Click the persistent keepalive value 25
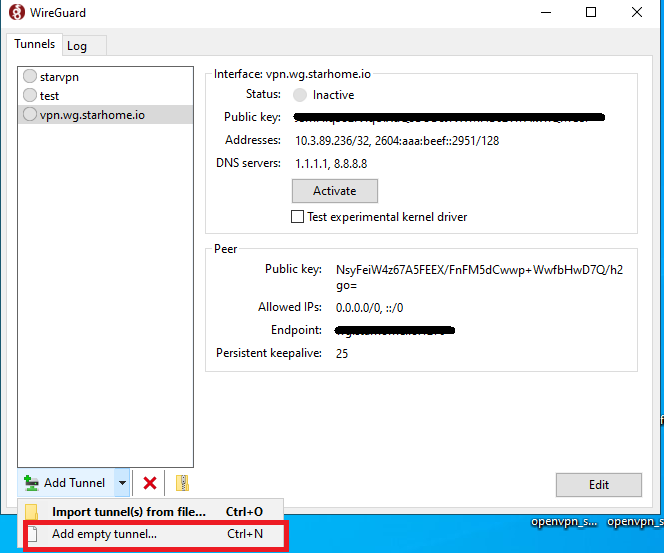 342,354
